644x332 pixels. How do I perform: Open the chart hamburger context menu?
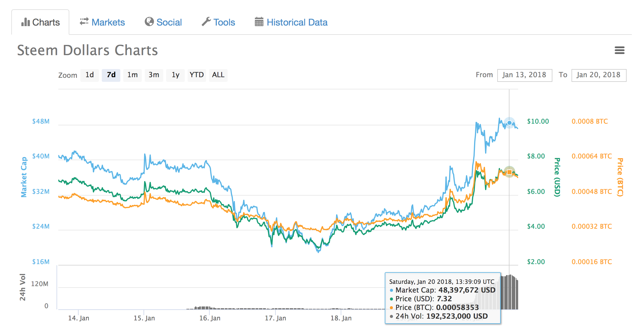coord(619,50)
